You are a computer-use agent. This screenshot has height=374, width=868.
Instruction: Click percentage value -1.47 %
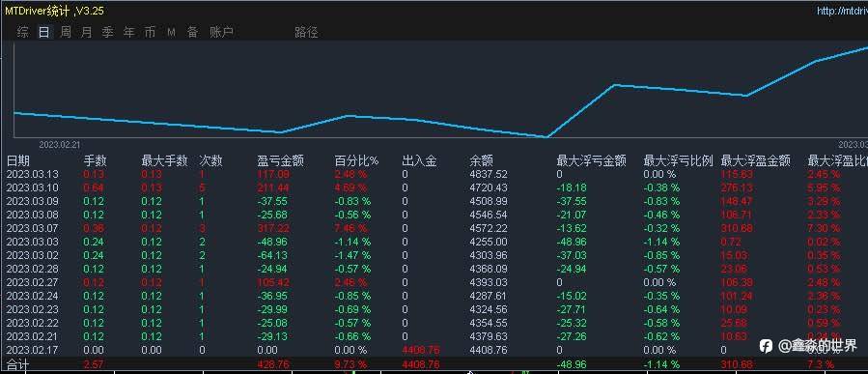[x=352, y=255]
